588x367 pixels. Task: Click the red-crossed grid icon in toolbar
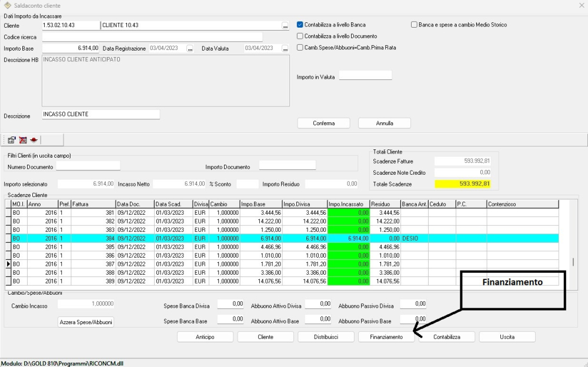tap(23, 140)
